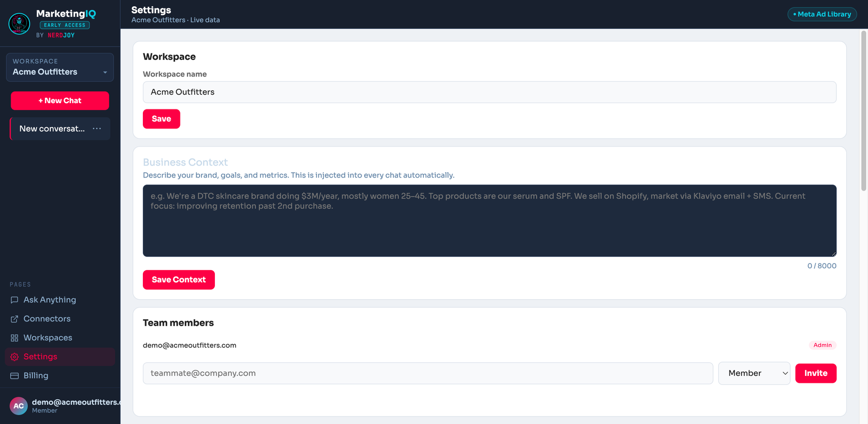Viewport: 868px width, 424px height.
Task: Start a new chat
Action: tap(60, 100)
